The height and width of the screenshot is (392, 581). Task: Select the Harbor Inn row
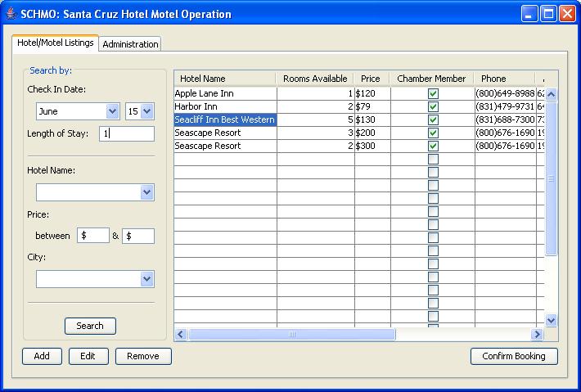point(359,106)
